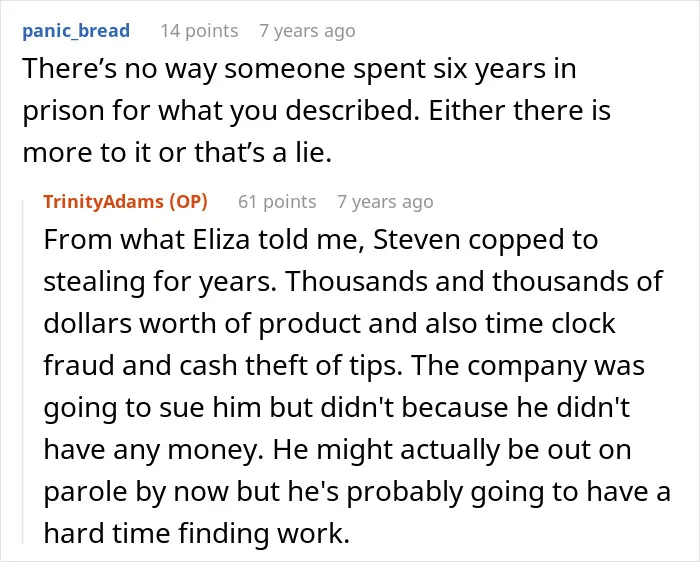Viewport: 700px width, 562px height.
Task: Click the "(OP)" tag beside TrinityAdams
Action: click(x=188, y=202)
